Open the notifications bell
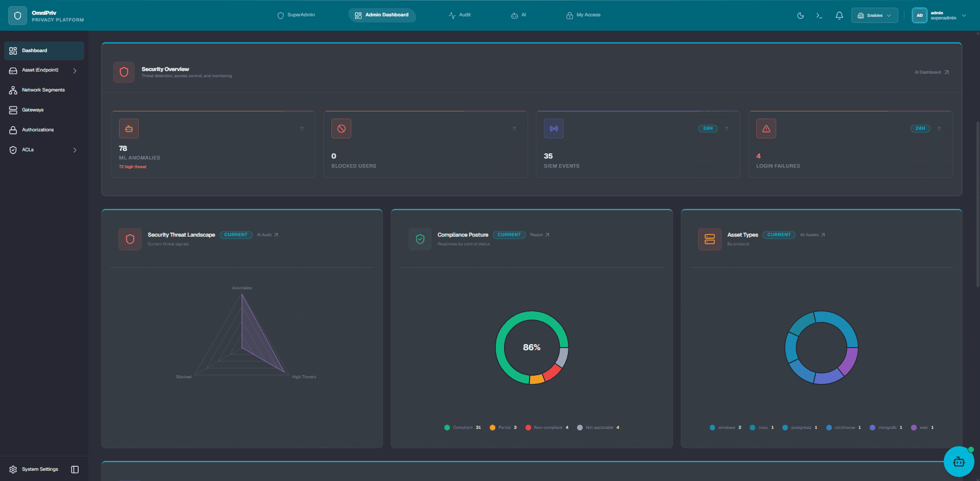This screenshot has height=481, width=980. pyautogui.click(x=839, y=15)
